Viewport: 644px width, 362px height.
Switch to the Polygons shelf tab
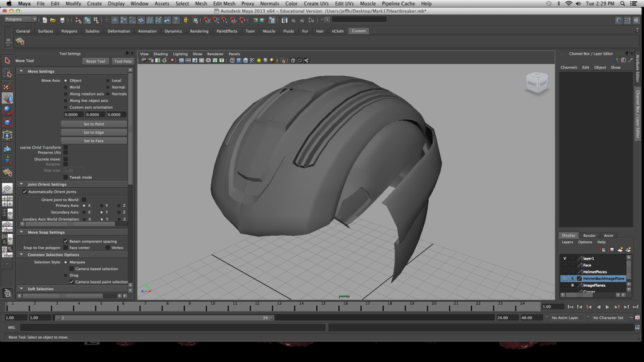(x=69, y=31)
